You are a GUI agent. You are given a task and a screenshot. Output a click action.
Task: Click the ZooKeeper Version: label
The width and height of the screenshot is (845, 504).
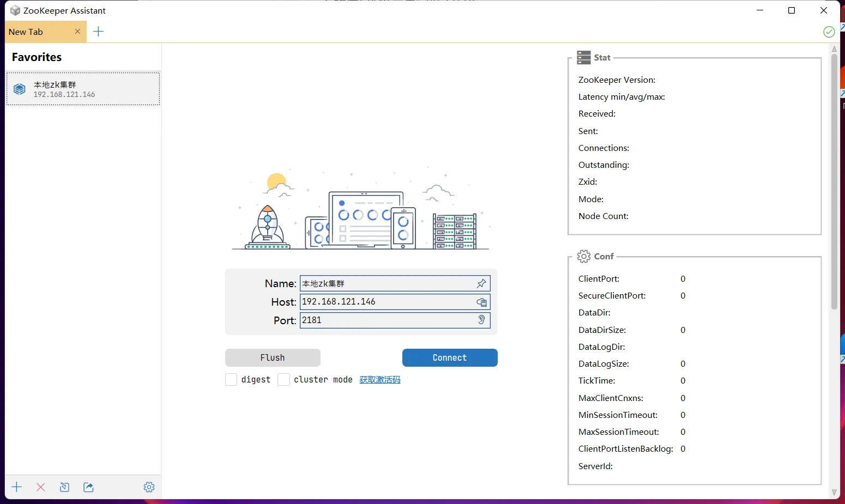[x=617, y=80]
